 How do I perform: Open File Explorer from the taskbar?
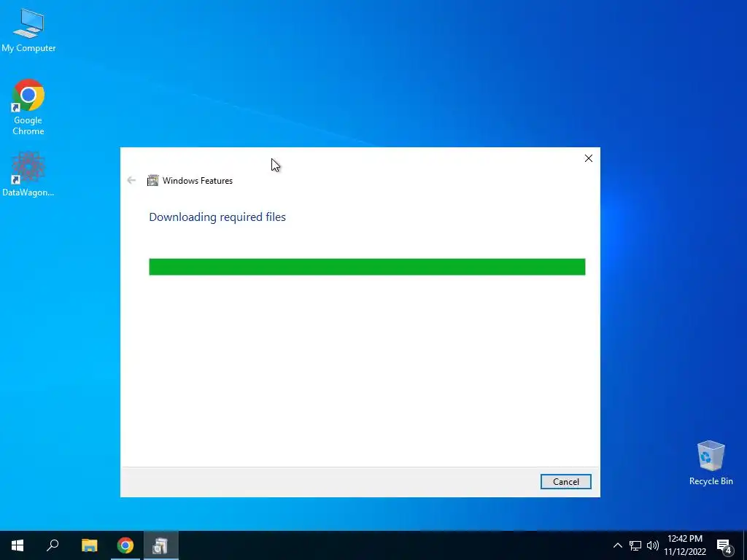89,545
